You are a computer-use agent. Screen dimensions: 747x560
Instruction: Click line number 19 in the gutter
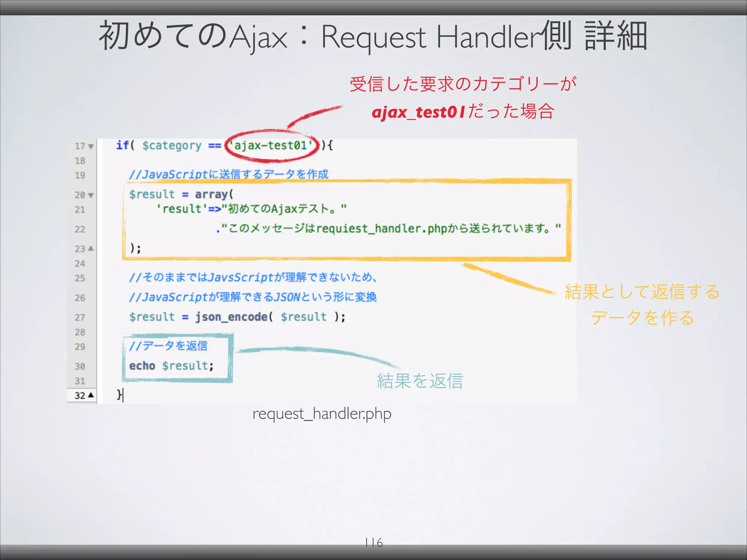coord(80,175)
